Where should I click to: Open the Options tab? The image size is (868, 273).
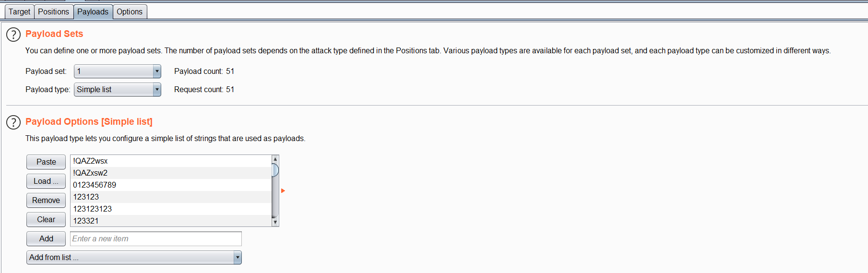tap(130, 12)
